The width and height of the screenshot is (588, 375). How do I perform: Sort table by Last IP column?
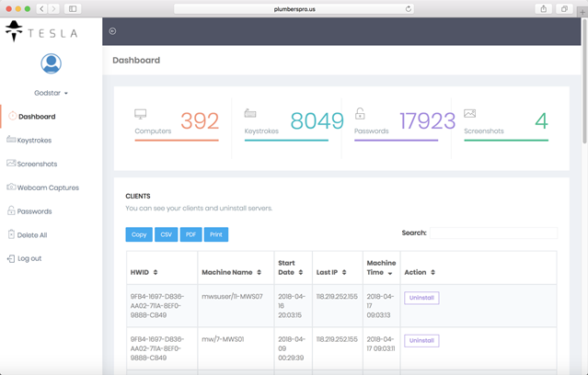click(331, 272)
